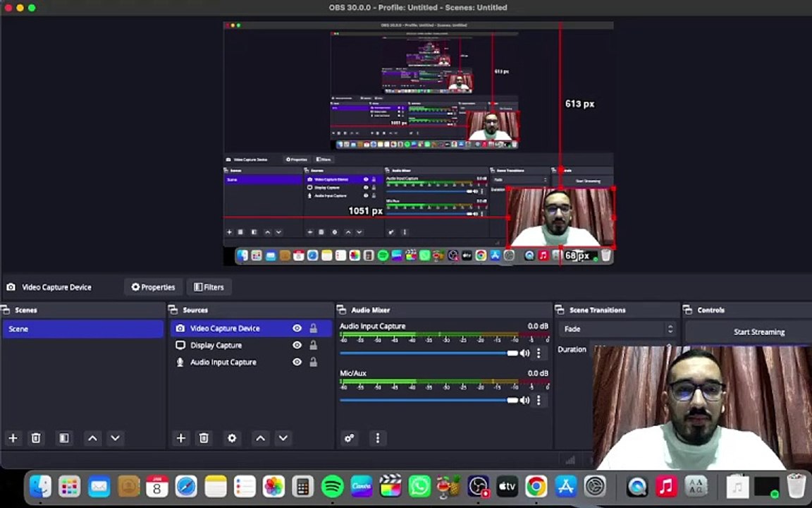Open the Trash in the Dock
812x508 pixels.
pos(795,487)
